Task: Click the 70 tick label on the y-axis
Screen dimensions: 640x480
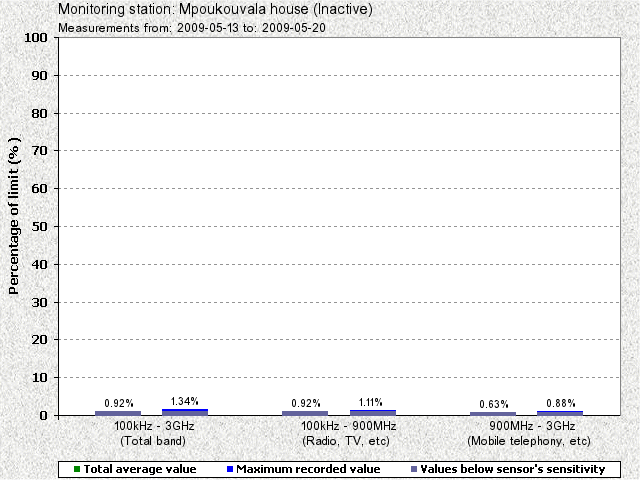Action: (40, 151)
